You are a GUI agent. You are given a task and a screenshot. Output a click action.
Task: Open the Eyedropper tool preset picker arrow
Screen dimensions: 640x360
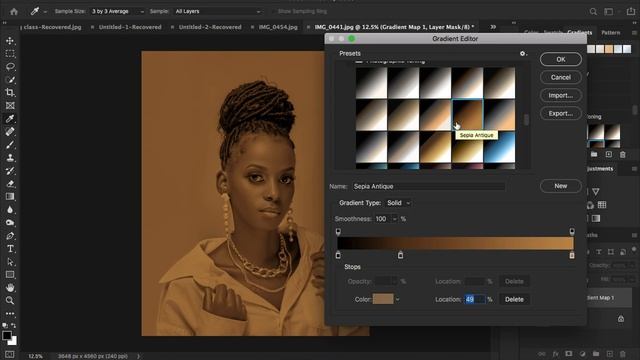[45, 12]
